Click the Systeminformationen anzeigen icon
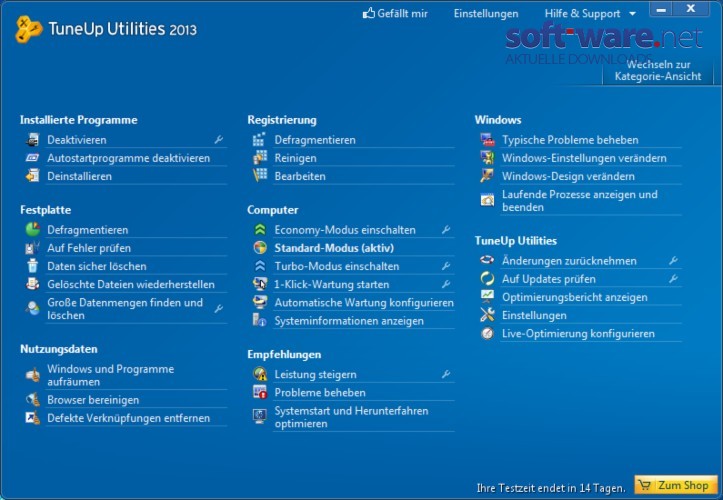Screen dimensions: 723x500 [x=260, y=320]
